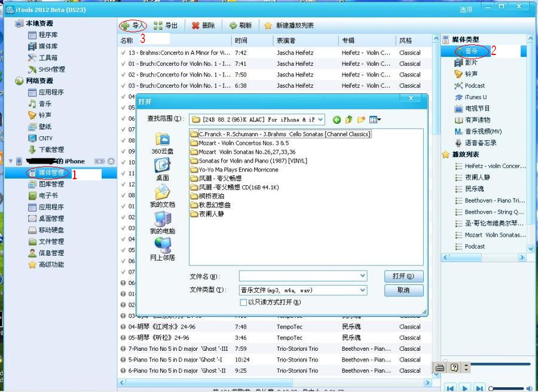Click the red 删除 delete icon

click(x=195, y=25)
